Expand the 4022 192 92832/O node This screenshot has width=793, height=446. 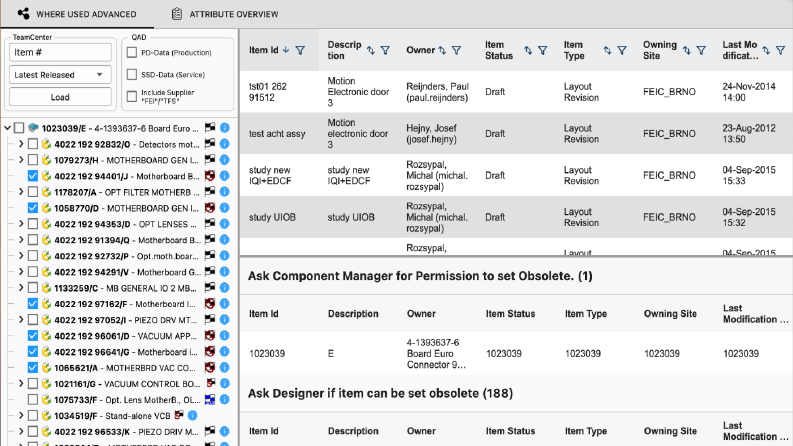point(21,145)
